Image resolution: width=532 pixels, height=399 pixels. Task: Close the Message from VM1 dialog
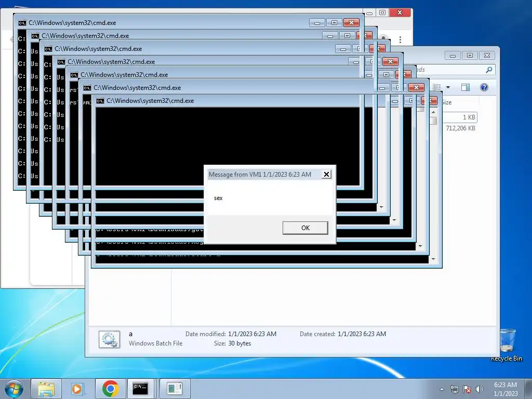click(326, 175)
